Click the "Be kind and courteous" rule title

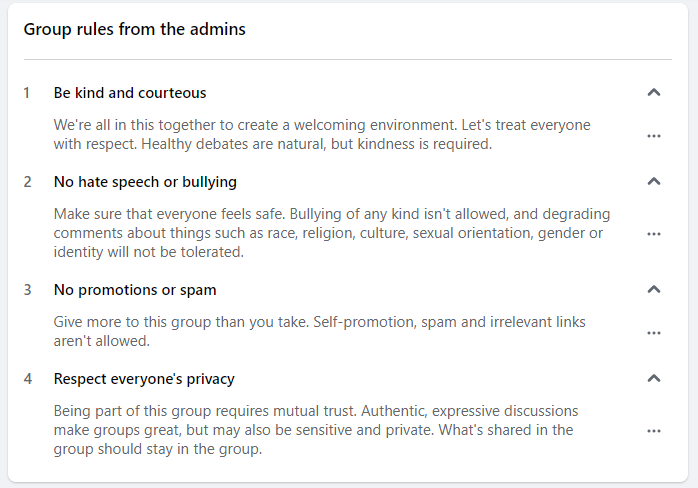[130, 93]
